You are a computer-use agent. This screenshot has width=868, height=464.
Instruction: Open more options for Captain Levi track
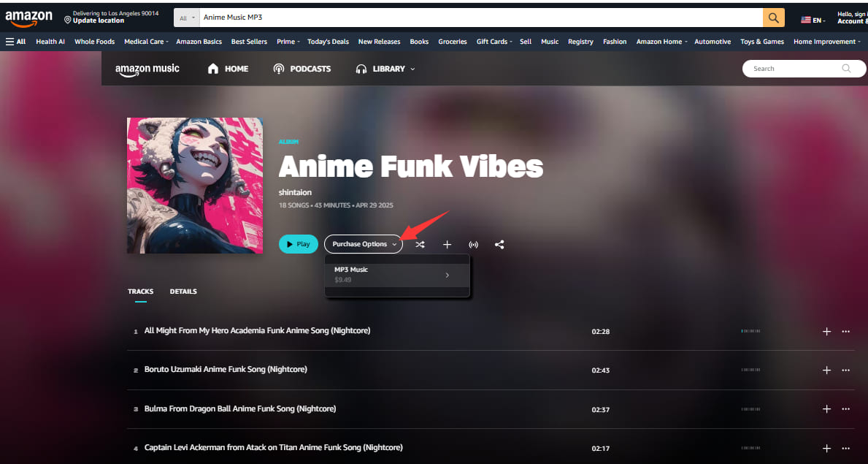point(845,448)
